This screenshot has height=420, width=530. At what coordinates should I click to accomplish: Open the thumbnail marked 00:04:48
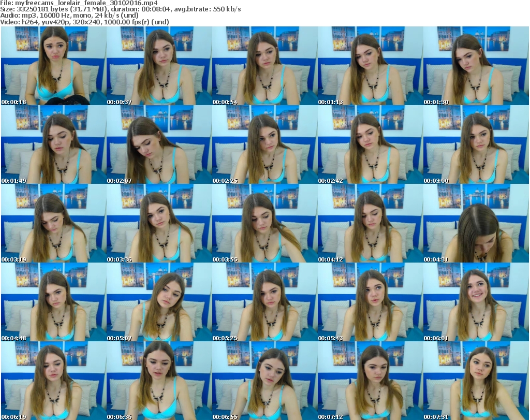pos(53,302)
